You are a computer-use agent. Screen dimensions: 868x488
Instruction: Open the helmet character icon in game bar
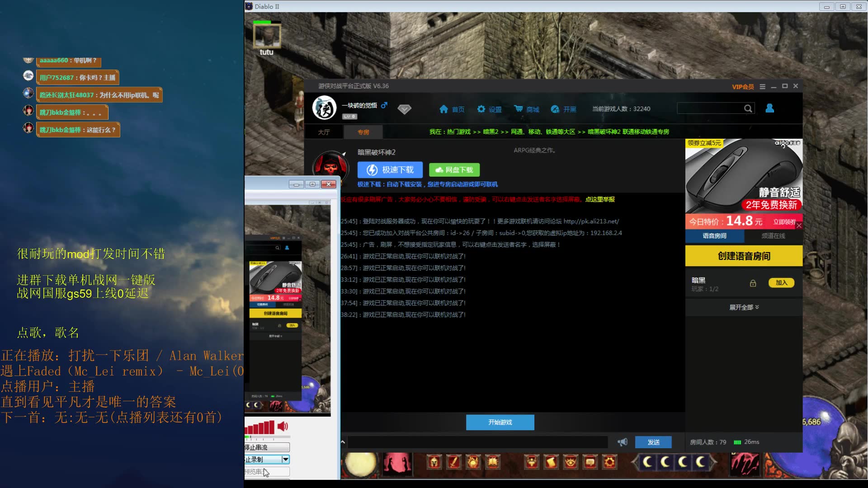point(434,462)
